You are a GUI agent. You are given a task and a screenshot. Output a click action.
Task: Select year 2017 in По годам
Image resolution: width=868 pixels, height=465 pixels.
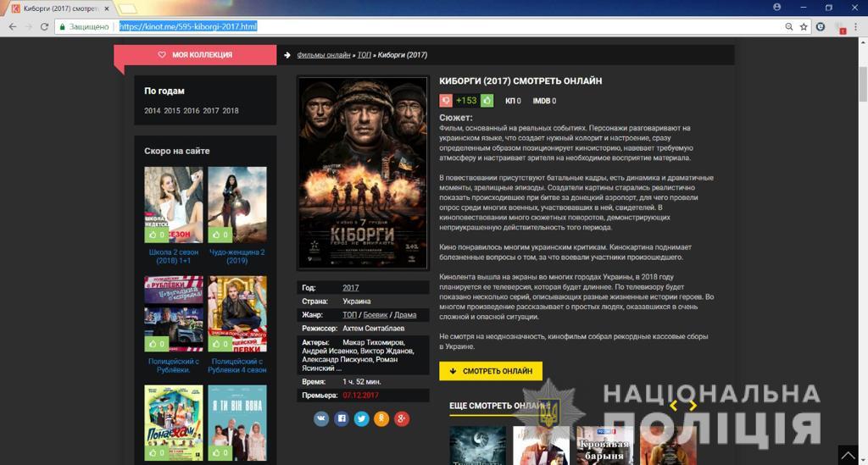point(211,111)
